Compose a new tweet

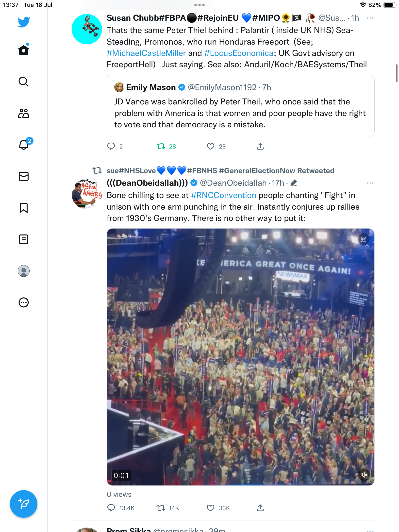click(24, 504)
